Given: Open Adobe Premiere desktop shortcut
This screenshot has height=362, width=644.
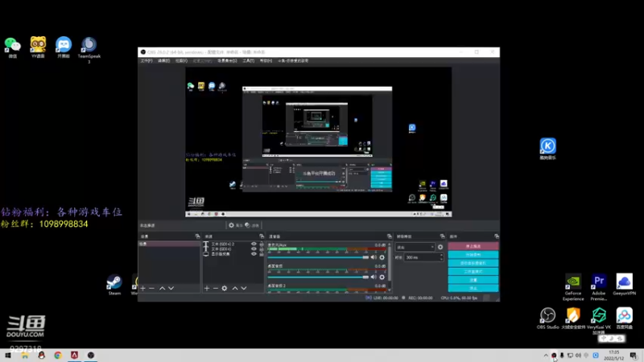Looking at the screenshot, I should [599, 287].
